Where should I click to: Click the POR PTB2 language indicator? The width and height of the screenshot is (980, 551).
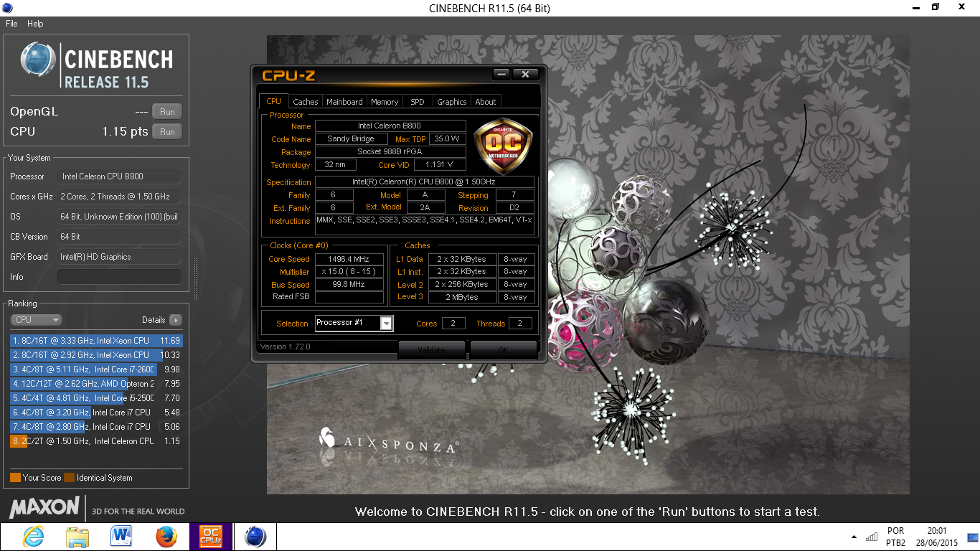click(x=895, y=537)
